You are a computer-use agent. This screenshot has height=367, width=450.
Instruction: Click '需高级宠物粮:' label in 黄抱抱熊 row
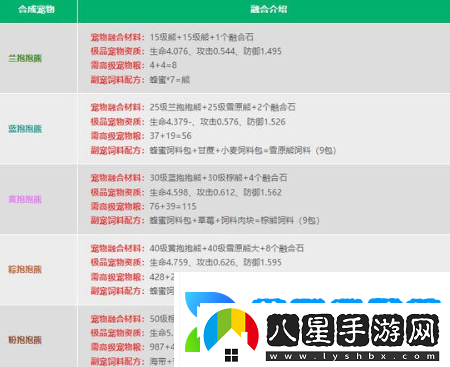coord(118,206)
